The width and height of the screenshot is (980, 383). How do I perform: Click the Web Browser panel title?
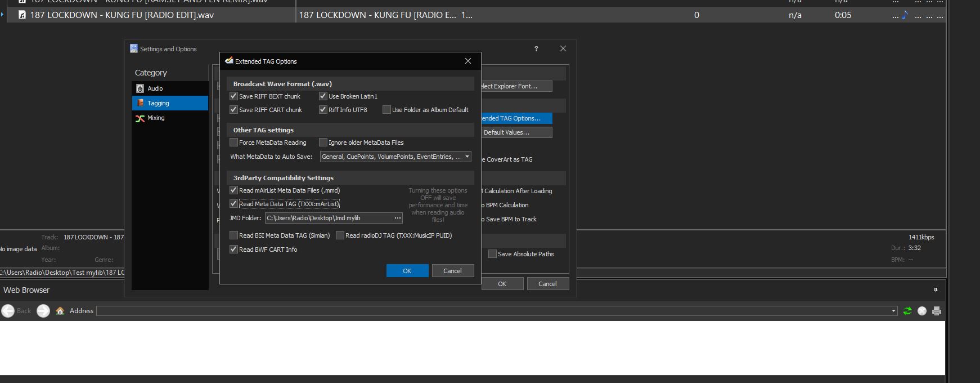[x=26, y=290]
